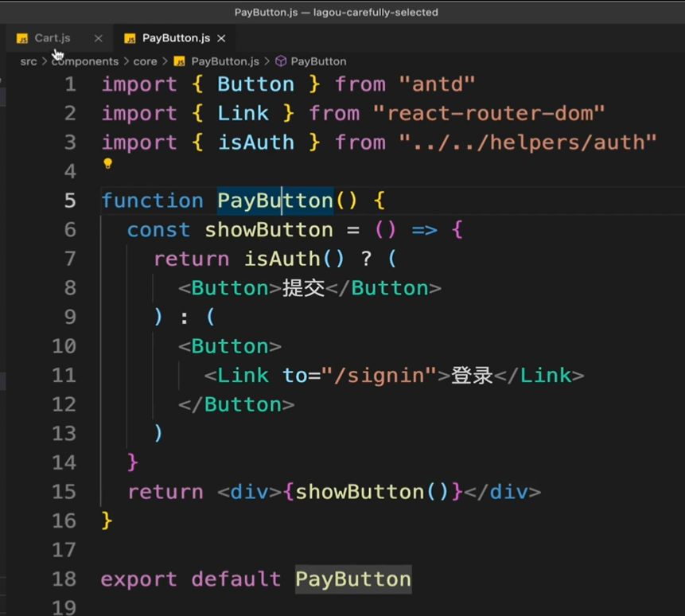Click the 提交 text on line 8
This screenshot has width=685, height=616.
tap(304, 288)
